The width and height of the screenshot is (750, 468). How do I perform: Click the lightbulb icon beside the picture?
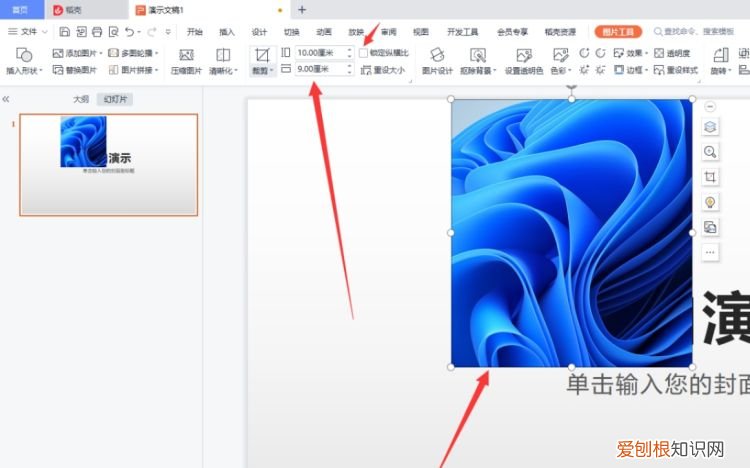click(710, 202)
